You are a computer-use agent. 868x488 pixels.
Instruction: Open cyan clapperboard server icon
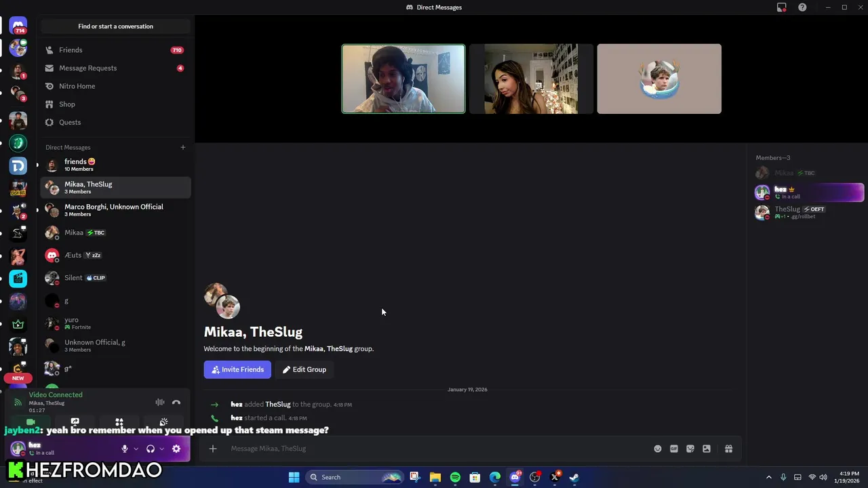(18, 279)
